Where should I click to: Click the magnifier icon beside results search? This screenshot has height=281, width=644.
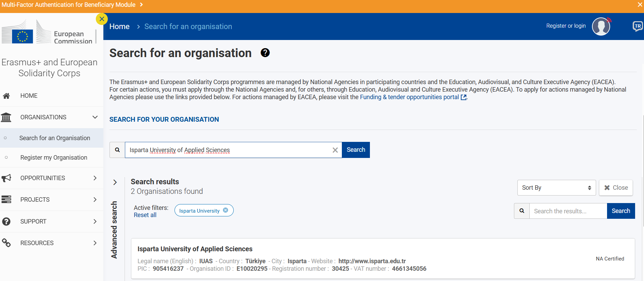pyautogui.click(x=521, y=211)
